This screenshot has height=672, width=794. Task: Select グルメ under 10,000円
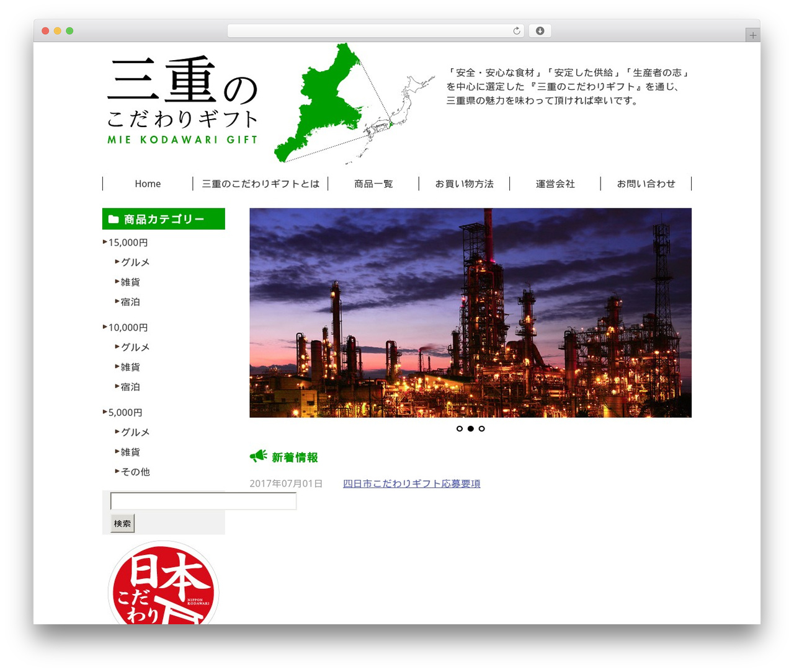pyautogui.click(x=135, y=347)
